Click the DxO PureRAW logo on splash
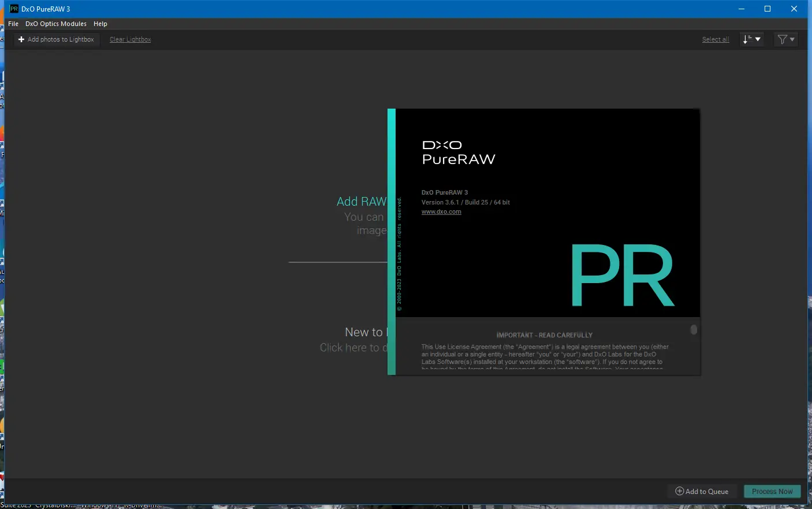 pos(459,153)
